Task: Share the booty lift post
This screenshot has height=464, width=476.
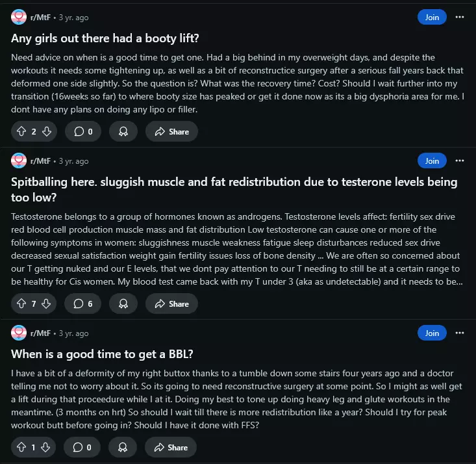Action: pos(171,132)
